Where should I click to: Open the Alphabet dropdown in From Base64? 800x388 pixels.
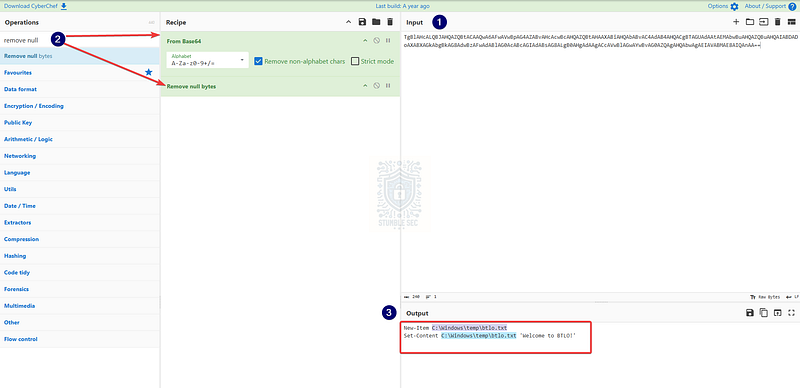pyautogui.click(x=208, y=60)
